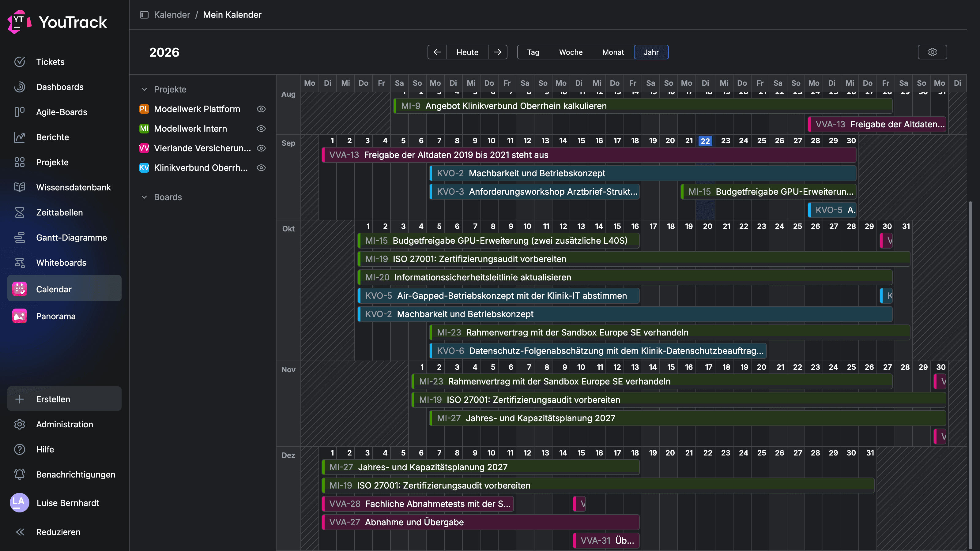Click the Agile-Boards icon
980x551 pixels.
click(19, 112)
